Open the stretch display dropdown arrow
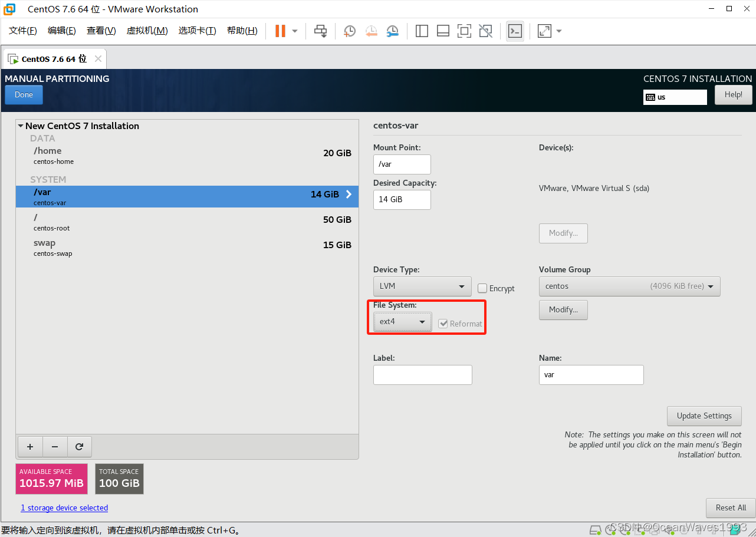The height and width of the screenshot is (537, 756). [x=559, y=31]
